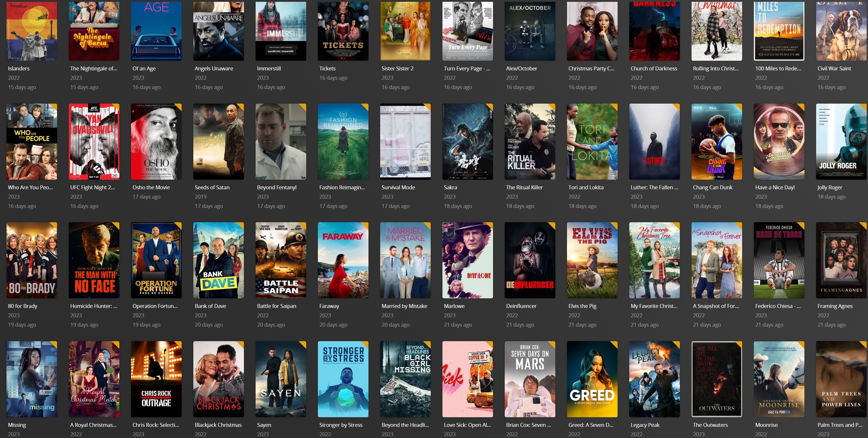Open the 'Rolling Into Christ...' title link
The height and width of the screenshot is (438, 868).
coord(716,69)
